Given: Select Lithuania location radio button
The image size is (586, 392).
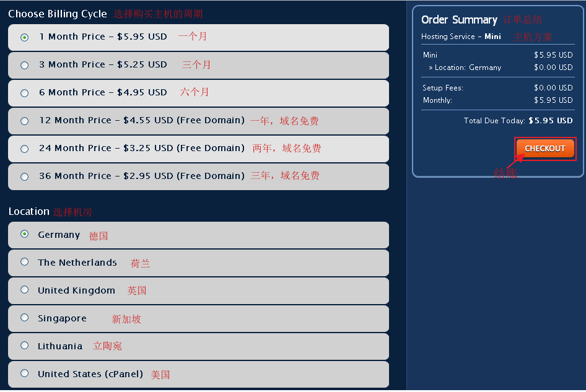Looking at the screenshot, I should [25, 346].
